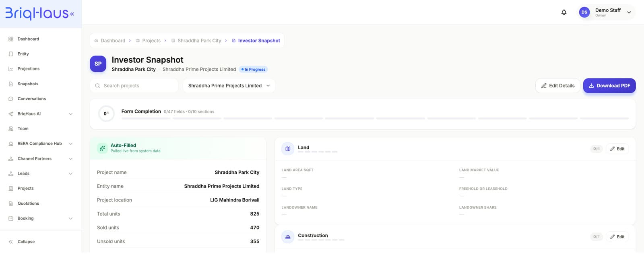Click the BriqHaus AI sparkle icon
This screenshot has width=644, height=255.
[11, 114]
